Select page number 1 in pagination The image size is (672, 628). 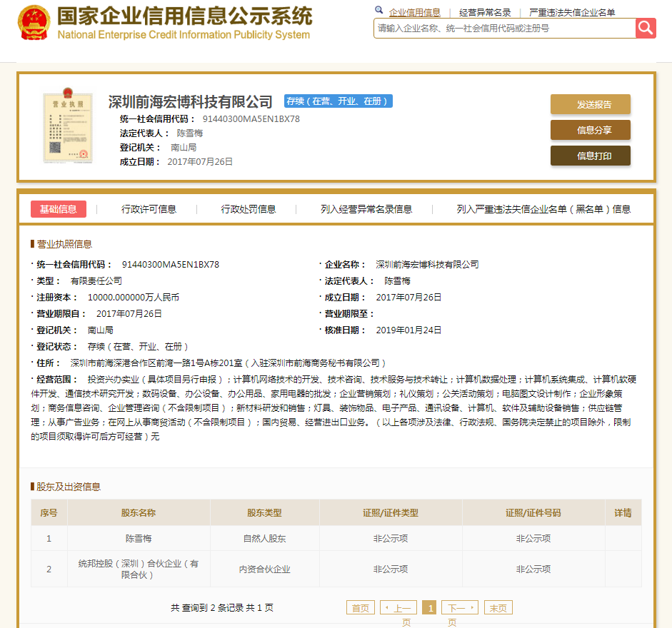pos(429,608)
